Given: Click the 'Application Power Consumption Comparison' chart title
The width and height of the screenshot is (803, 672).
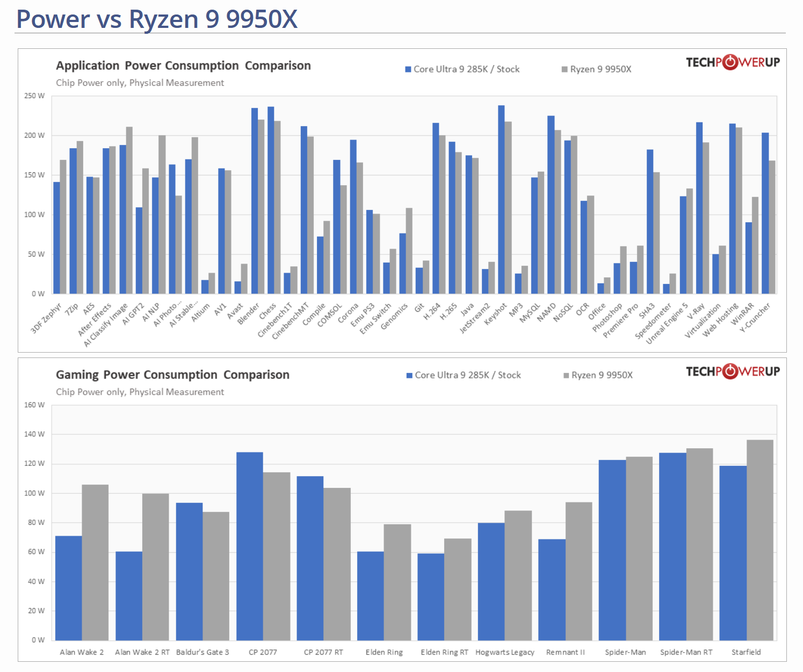Looking at the screenshot, I should point(183,65).
